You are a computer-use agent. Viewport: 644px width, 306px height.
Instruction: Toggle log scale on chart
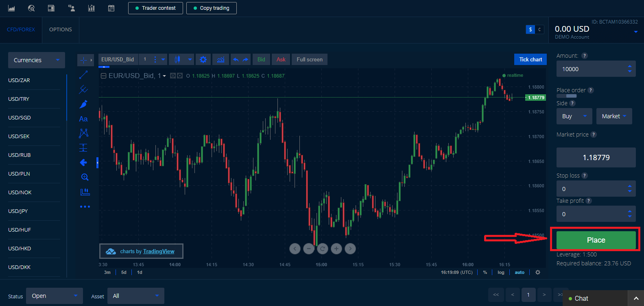click(501, 272)
